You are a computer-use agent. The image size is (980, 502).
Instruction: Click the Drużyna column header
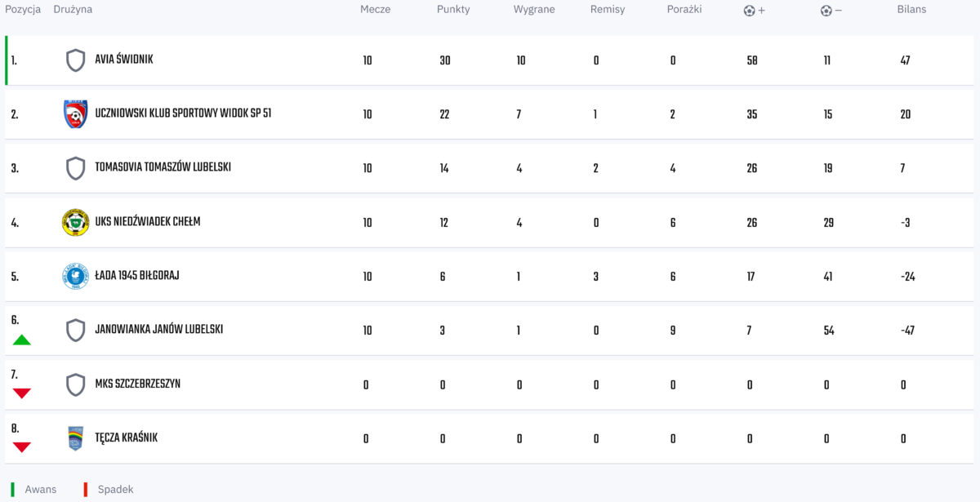click(73, 10)
